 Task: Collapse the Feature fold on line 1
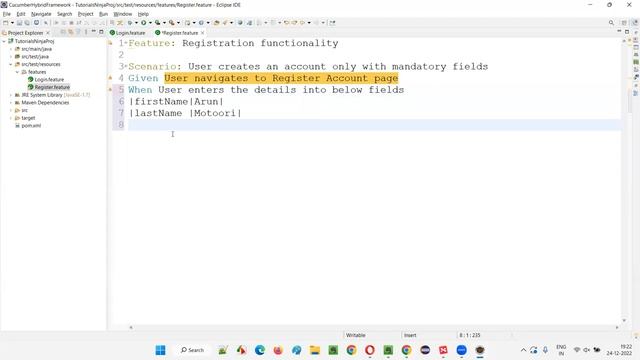coord(126,43)
